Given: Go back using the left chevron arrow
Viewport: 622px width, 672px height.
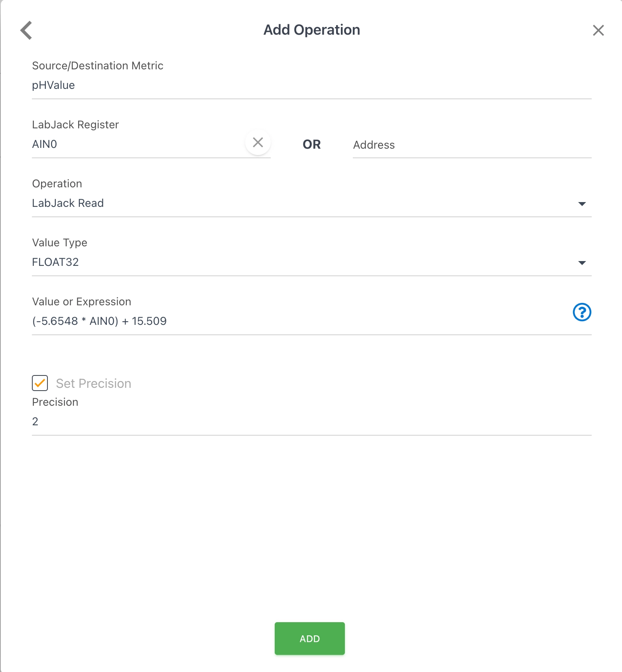Looking at the screenshot, I should click(26, 30).
